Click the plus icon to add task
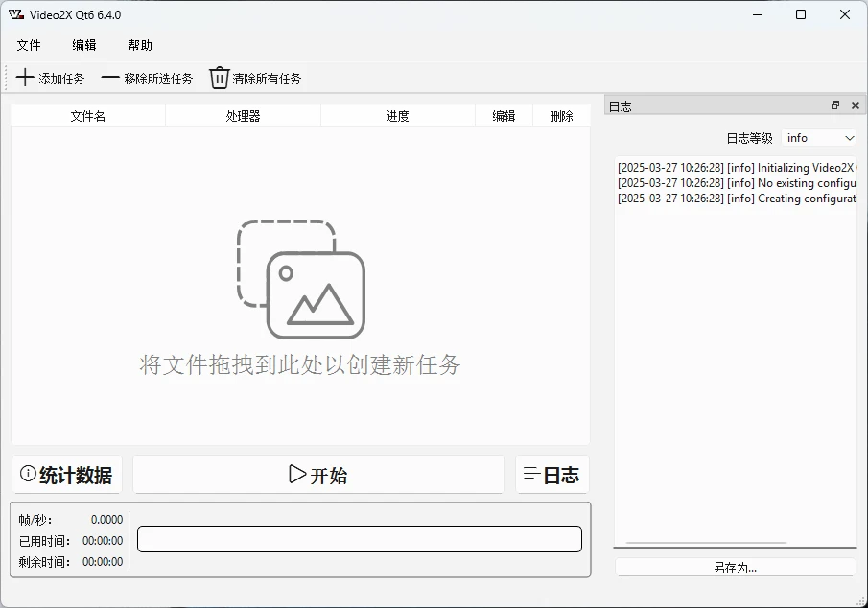The image size is (868, 608). coord(26,78)
